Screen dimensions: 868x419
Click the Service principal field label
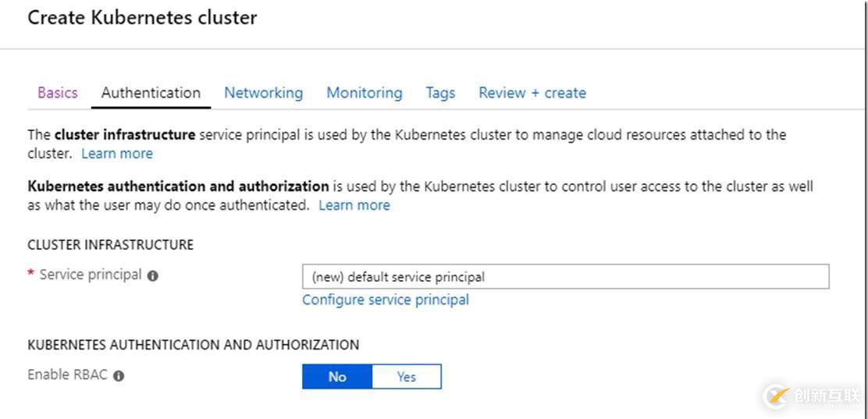(91, 275)
